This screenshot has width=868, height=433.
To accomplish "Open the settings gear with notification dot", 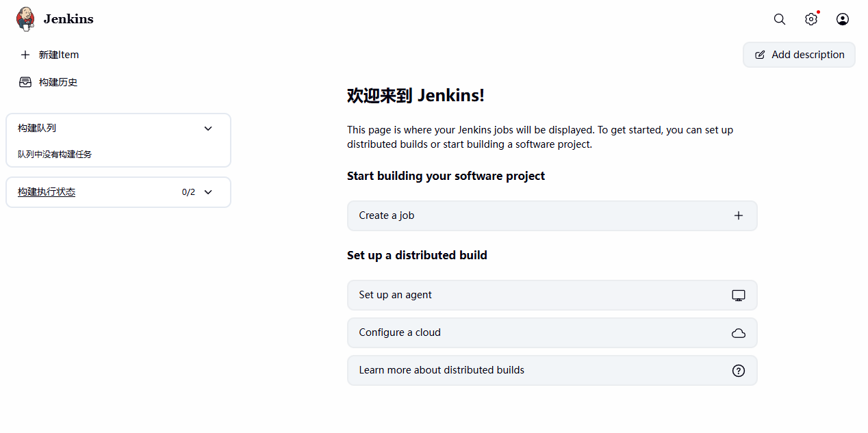I will tap(811, 19).
